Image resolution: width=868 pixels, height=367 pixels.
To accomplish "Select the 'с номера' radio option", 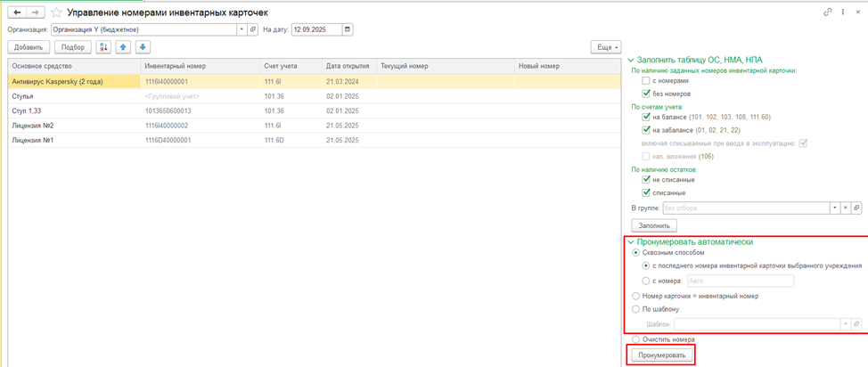I will (645, 281).
